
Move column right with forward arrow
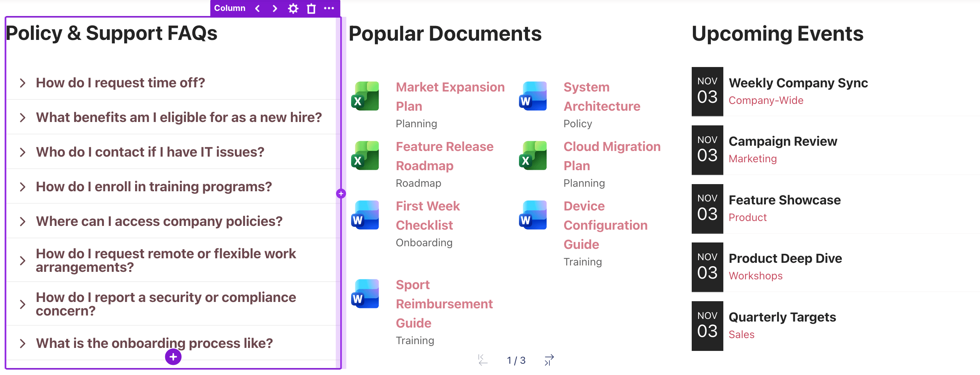click(275, 8)
